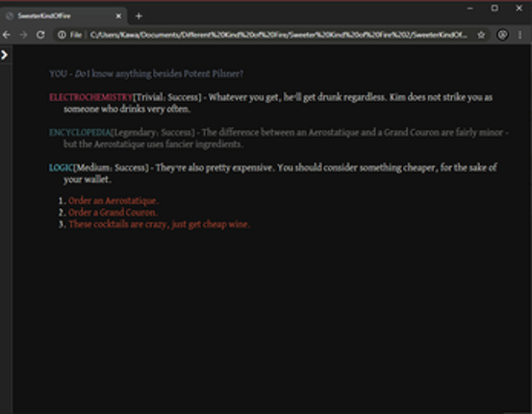532x414 pixels.
Task: Click the file path in the address bar
Action: tap(279, 35)
